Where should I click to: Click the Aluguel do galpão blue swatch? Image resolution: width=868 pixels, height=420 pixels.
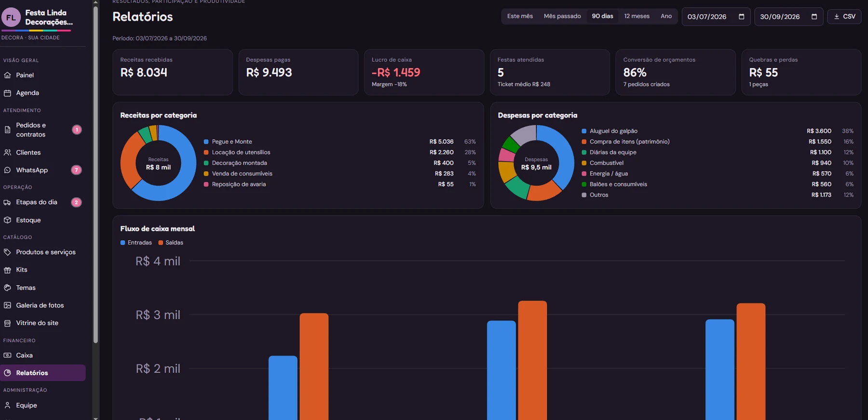tap(584, 131)
